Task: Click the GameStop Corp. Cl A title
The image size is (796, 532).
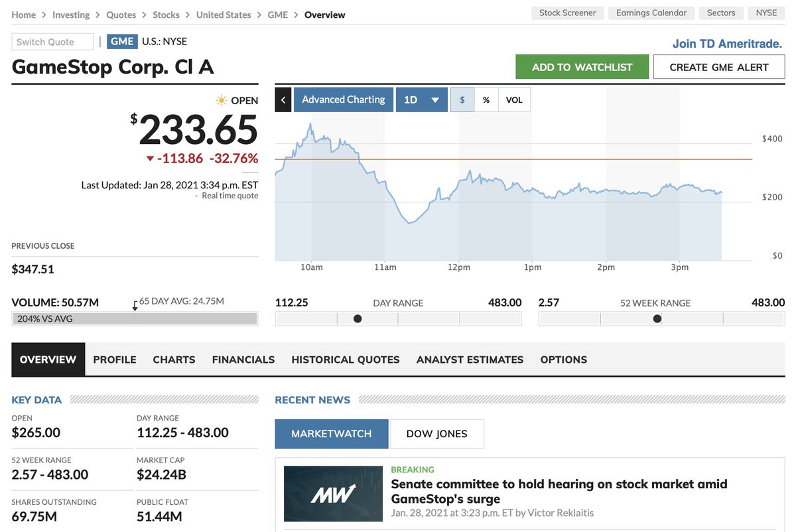Action: (113, 67)
